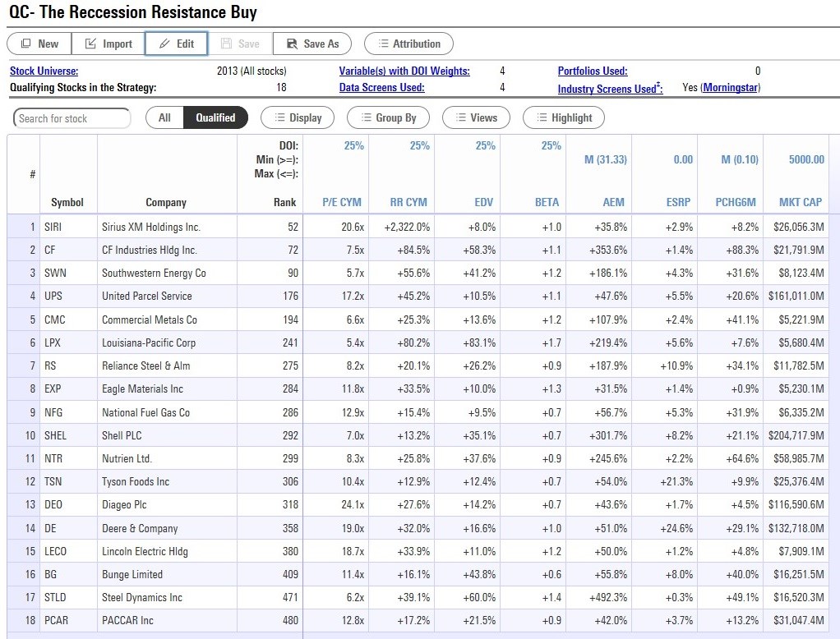Image resolution: width=840 pixels, height=639 pixels.
Task: Open the Group By menu
Action: point(388,117)
